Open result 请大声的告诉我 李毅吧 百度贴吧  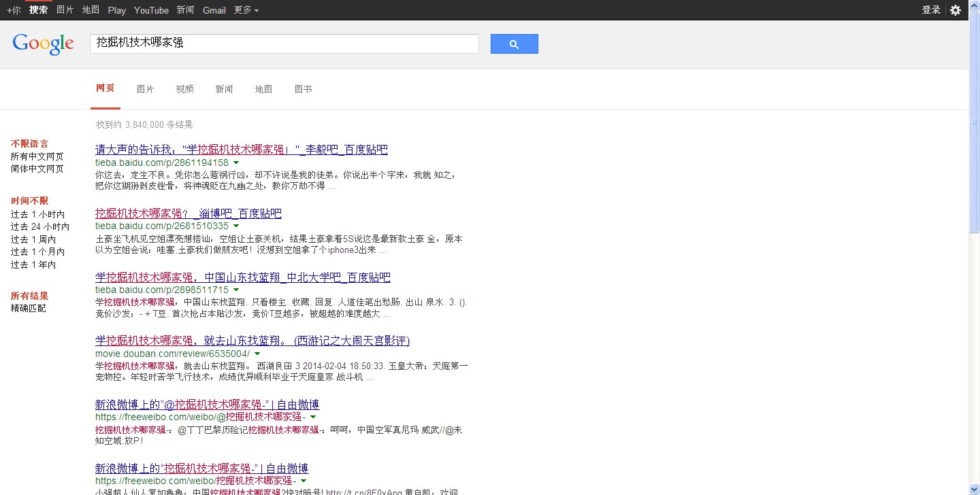[242, 150]
